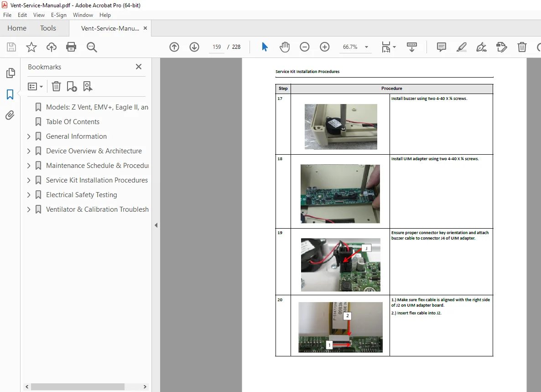Open the fit page options icon
Viewport: 541px width, 392px height.
pos(388,47)
